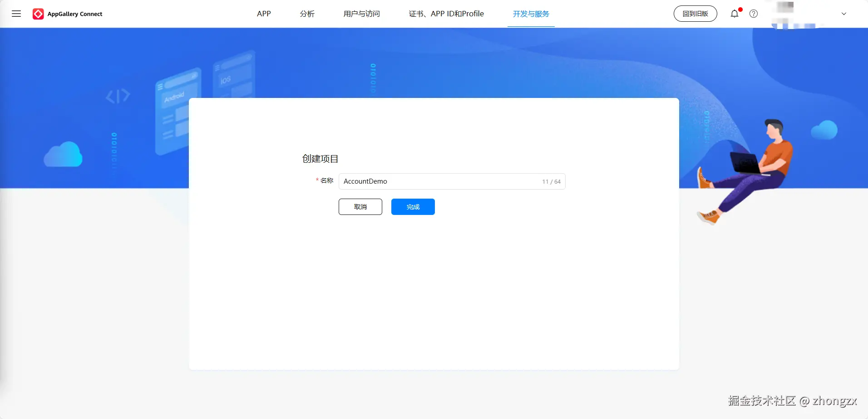Expand 证书、APP ID和Profile menu

[x=446, y=14]
